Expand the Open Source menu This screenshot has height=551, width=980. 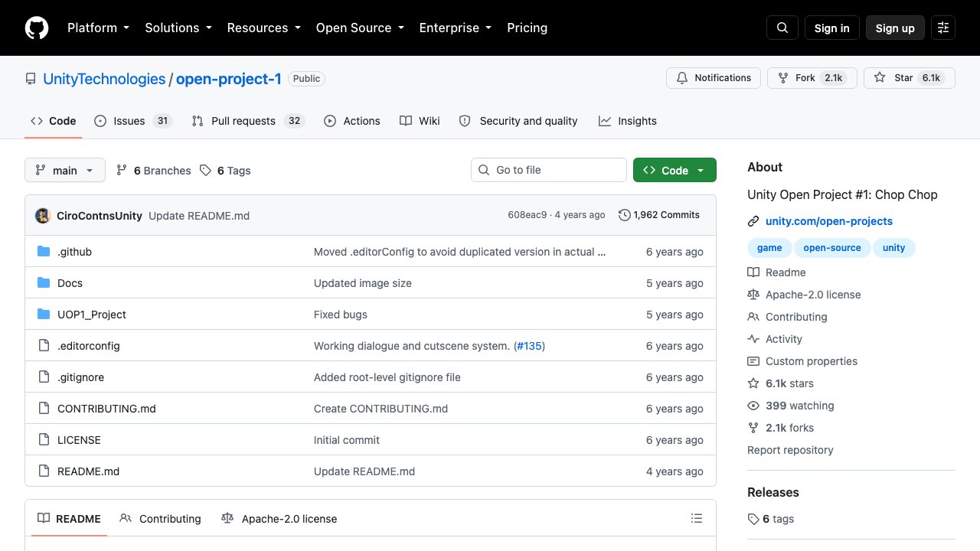pyautogui.click(x=359, y=28)
